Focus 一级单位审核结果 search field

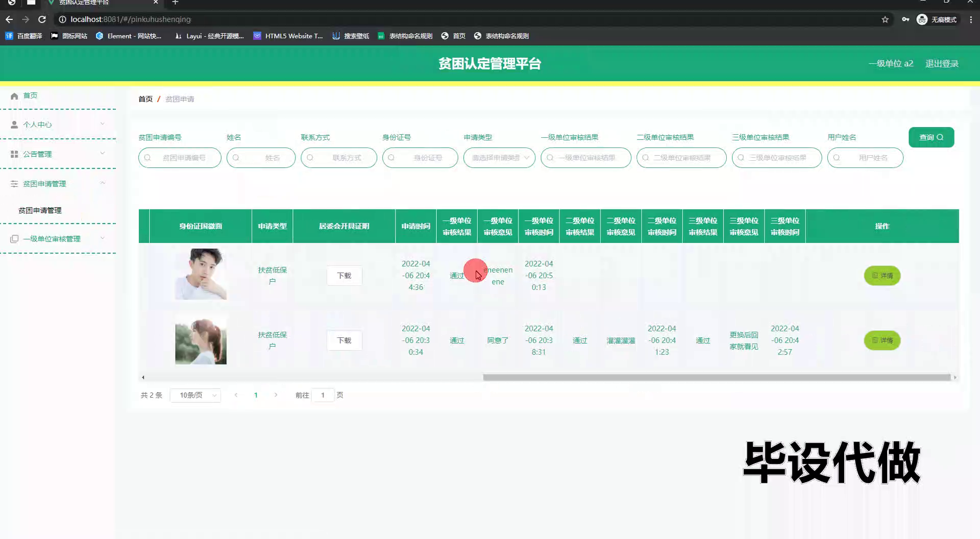586,158
